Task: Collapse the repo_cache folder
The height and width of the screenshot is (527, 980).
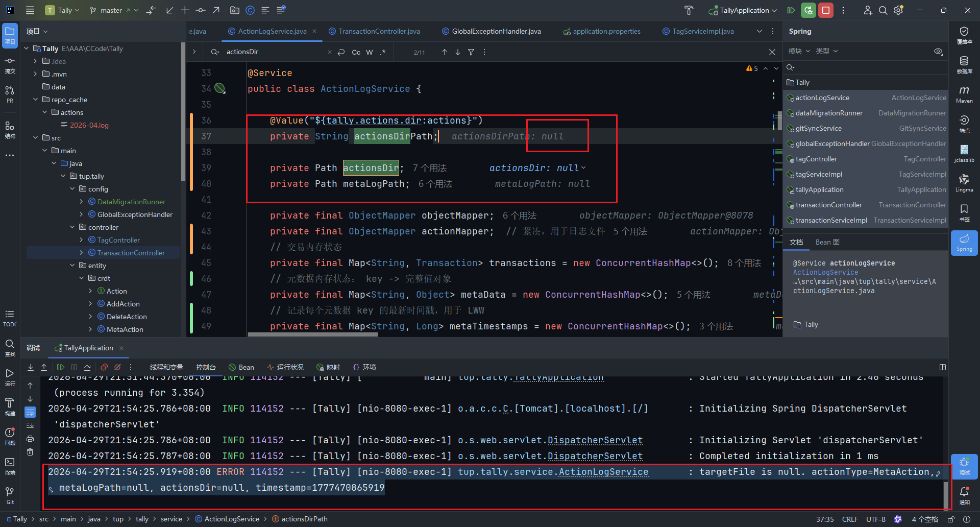Action: click(x=35, y=100)
